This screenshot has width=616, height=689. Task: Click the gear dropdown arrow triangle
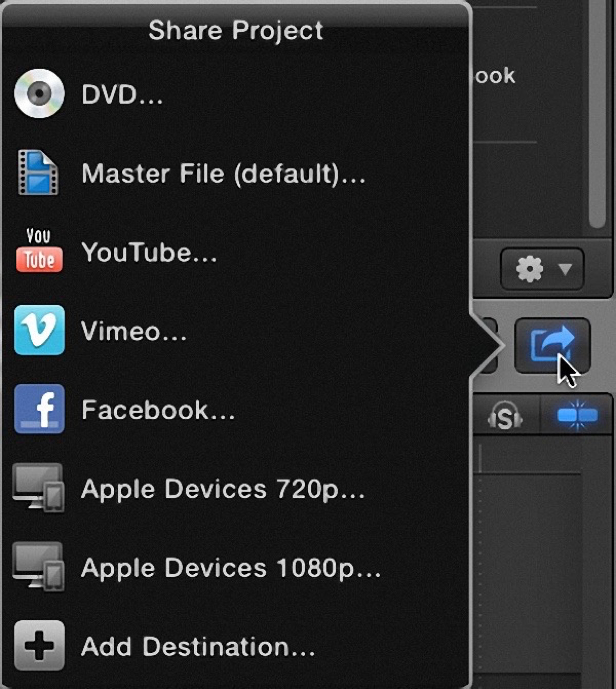565,269
